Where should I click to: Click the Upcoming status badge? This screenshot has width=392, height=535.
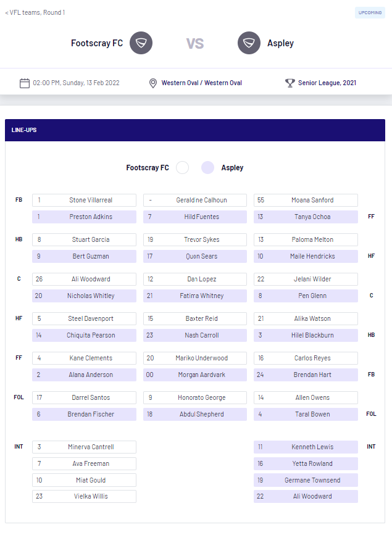point(370,12)
